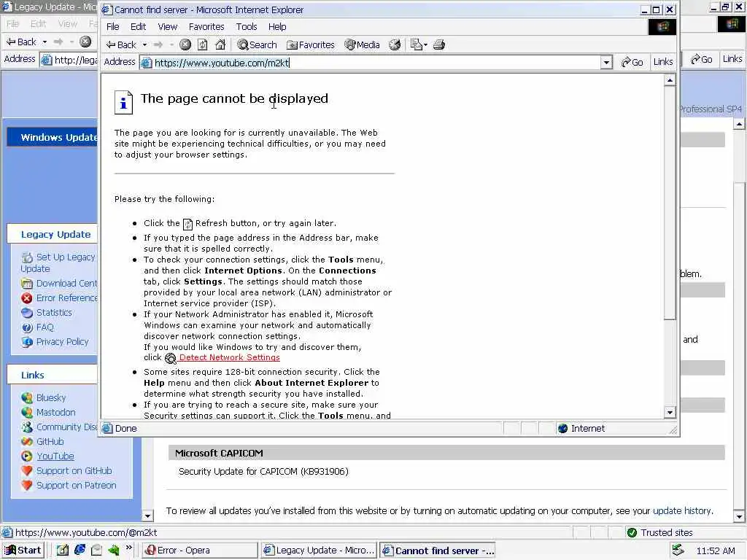Open File menu in front IE window

[x=112, y=27]
